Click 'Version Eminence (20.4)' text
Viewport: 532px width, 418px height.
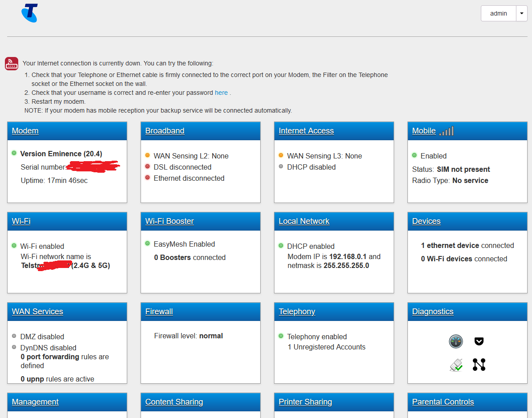tap(61, 154)
